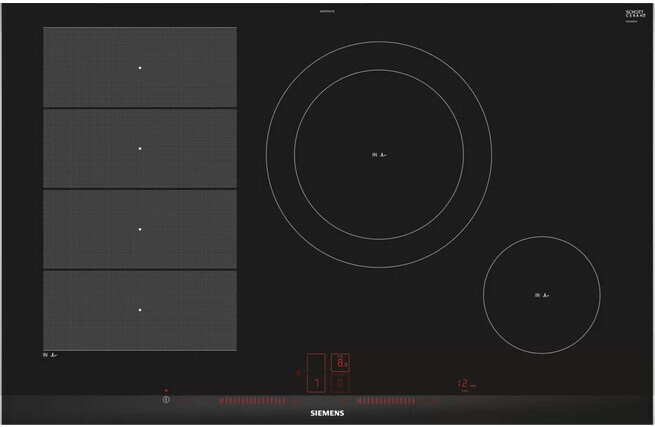Click the SIEMENS brand logo

coord(327,412)
